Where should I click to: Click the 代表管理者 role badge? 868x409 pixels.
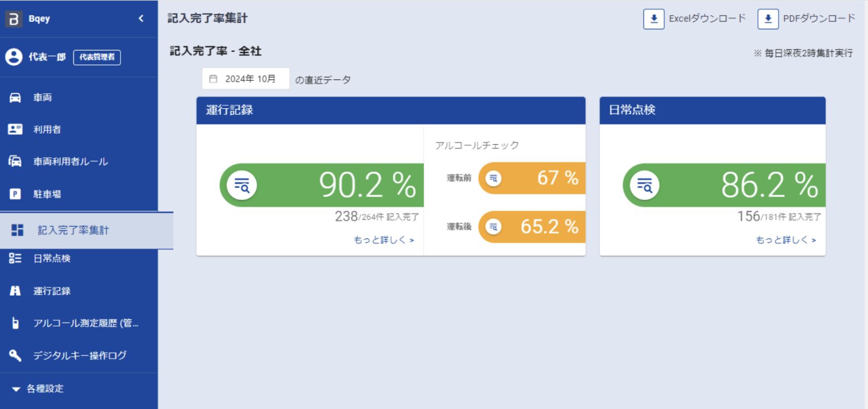point(97,57)
